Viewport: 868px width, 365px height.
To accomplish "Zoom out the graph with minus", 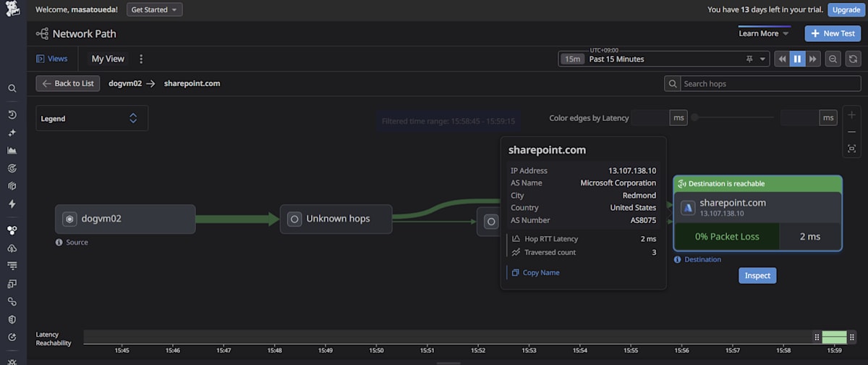I will coord(852,132).
